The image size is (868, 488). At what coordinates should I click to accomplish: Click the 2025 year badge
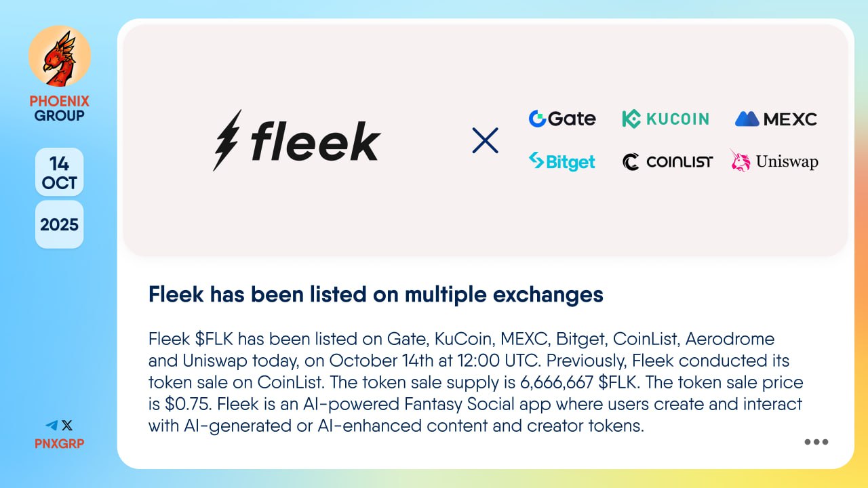click(x=59, y=224)
